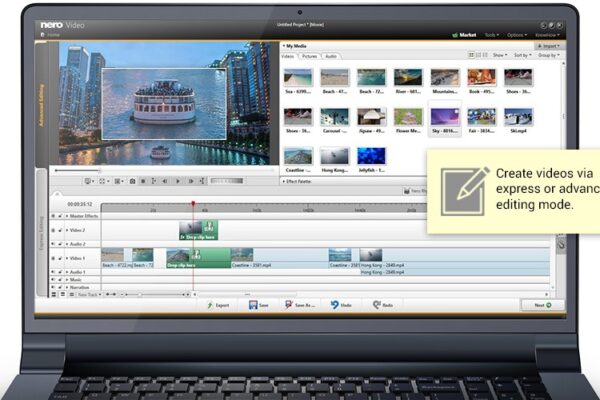600x400 pixels.
Task: Click the red playhead marker on timeline
Action: (x=193, y=204)
